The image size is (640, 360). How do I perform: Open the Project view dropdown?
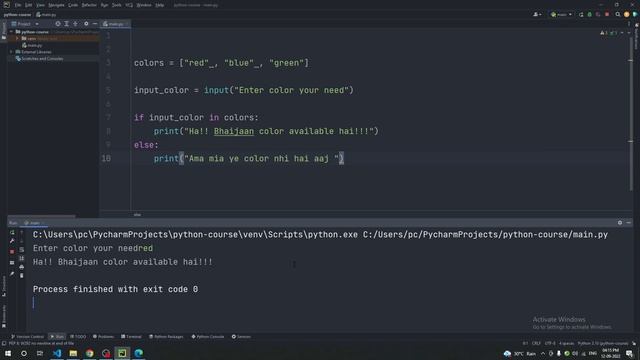coord(25,24)
